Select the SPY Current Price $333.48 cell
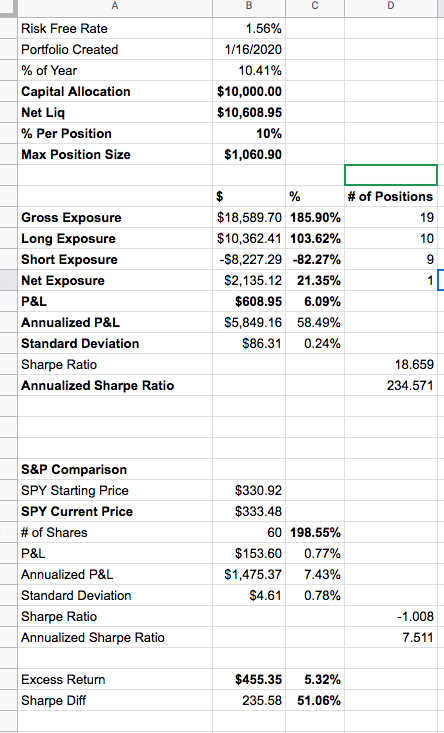Screen dimensions: 444x733 249,511
